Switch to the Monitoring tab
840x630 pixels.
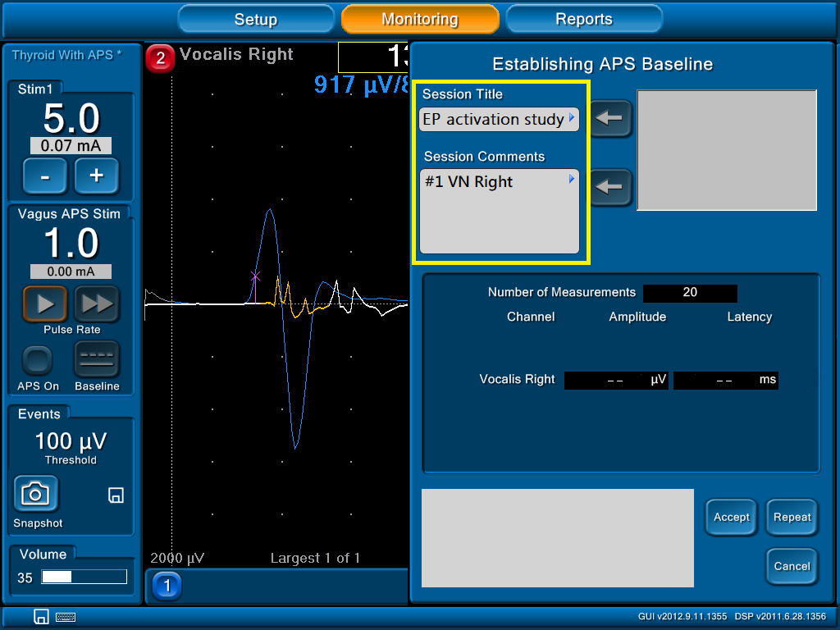[x=420, y=19]
